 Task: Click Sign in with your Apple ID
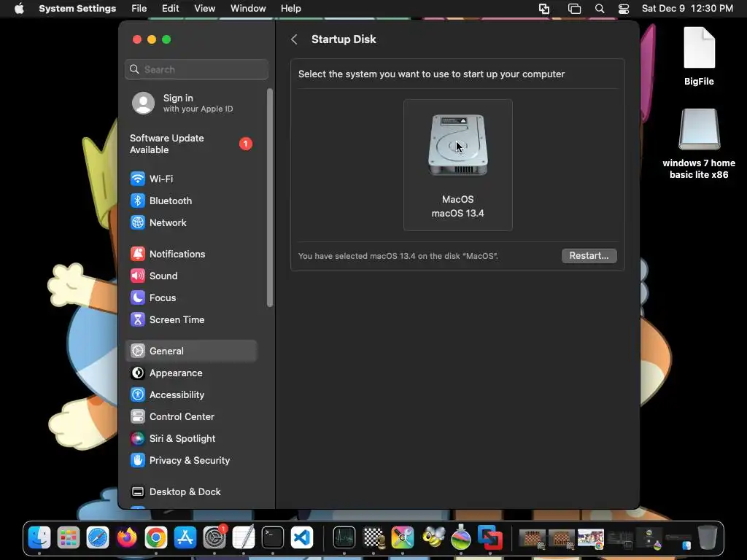190,103
